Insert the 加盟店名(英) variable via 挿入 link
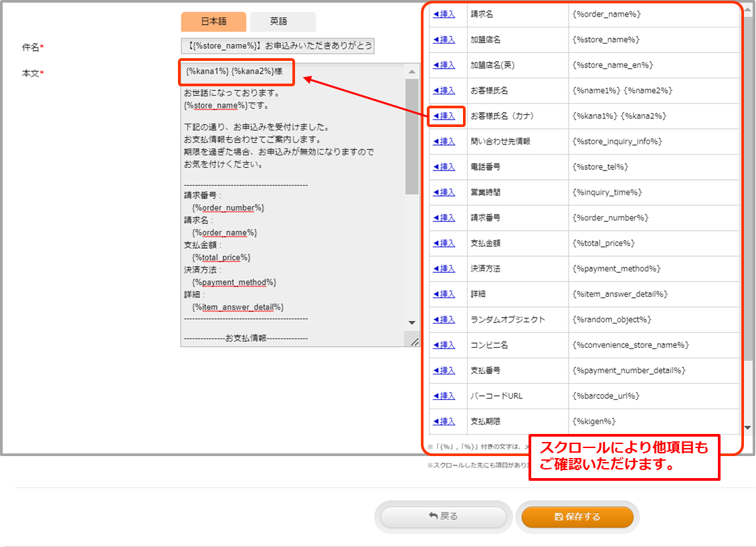Screen dimensions: 756x547 444,65
